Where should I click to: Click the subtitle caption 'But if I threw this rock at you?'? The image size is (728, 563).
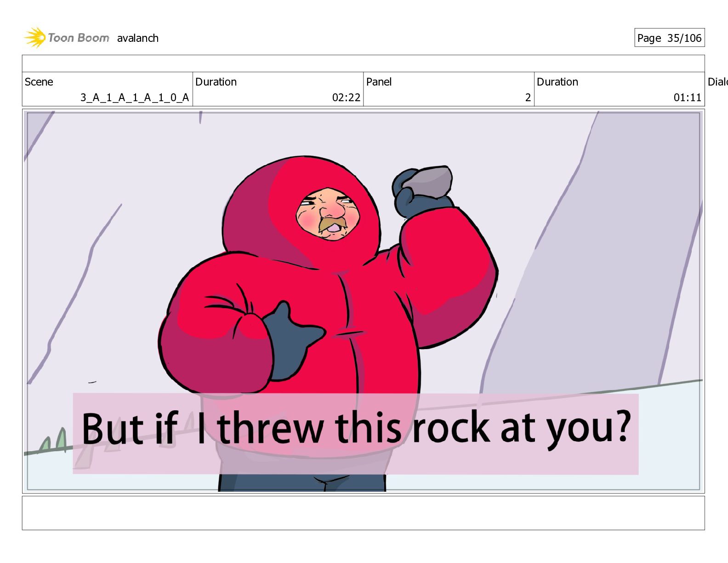coord(356,429)
